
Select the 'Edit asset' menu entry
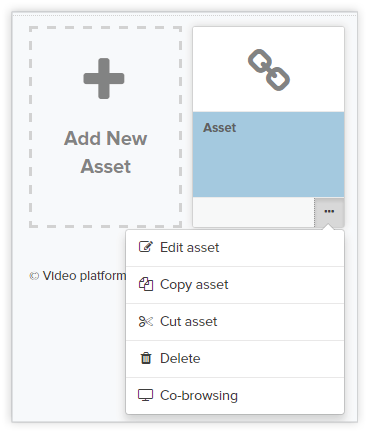pyautogui.click(x=235, y=248)
